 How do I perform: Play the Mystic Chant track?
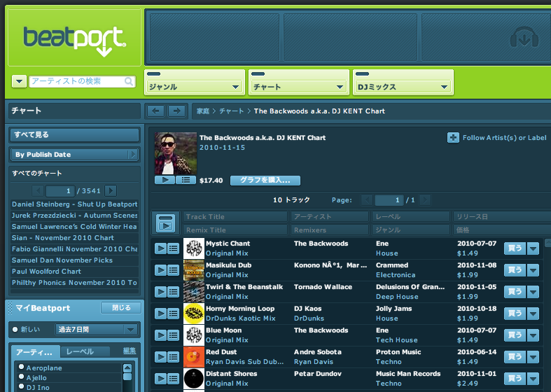[160, 248]
